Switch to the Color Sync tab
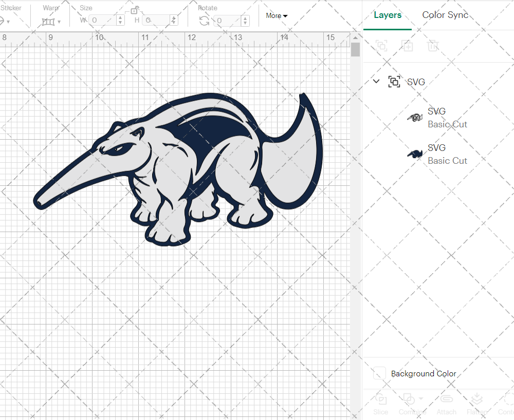Screen dimensions: 514x420 pyautogui.click(x=445, y=15)
